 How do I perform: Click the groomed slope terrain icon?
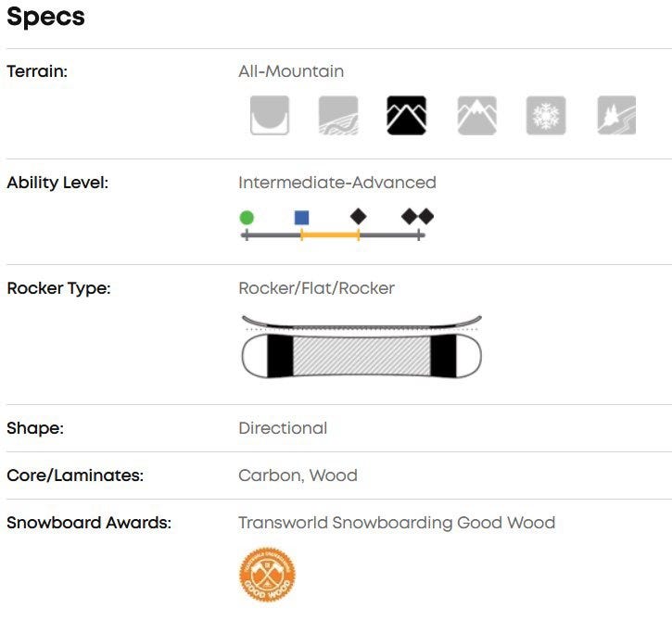click(x=337, y=116)
